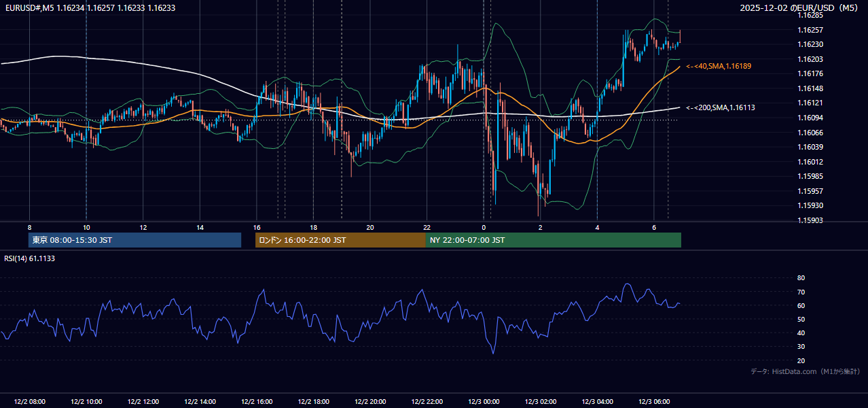The image size is (868, 408).
Task: Click the 2025-12-02 EUR/USD (M5) chart title
Action: [800, 8]
